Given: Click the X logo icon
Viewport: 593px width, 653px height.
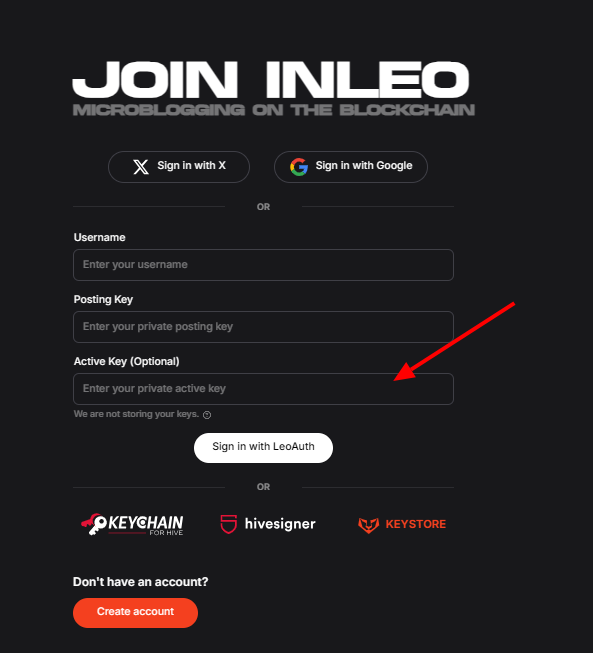Looking at the screenshot, I should [x=141, y=167].
